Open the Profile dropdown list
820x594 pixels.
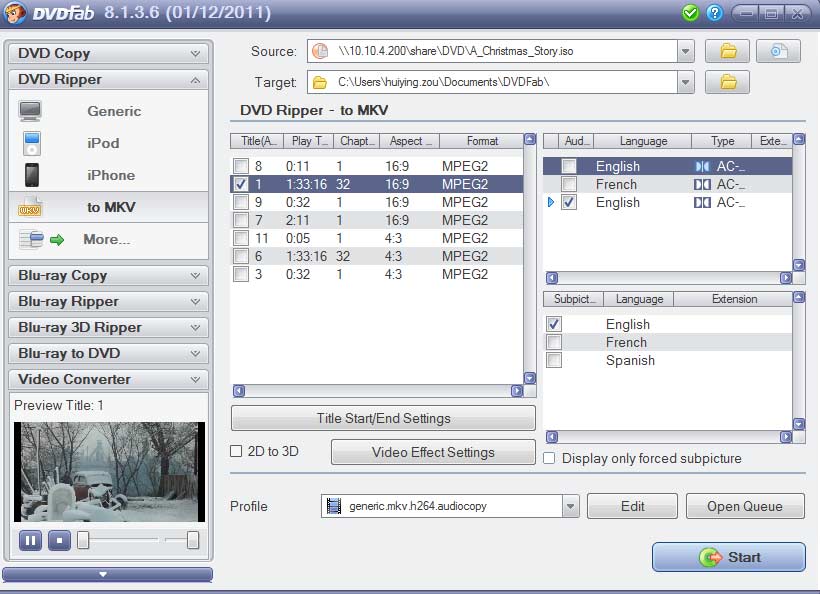(x=570, y=506)
